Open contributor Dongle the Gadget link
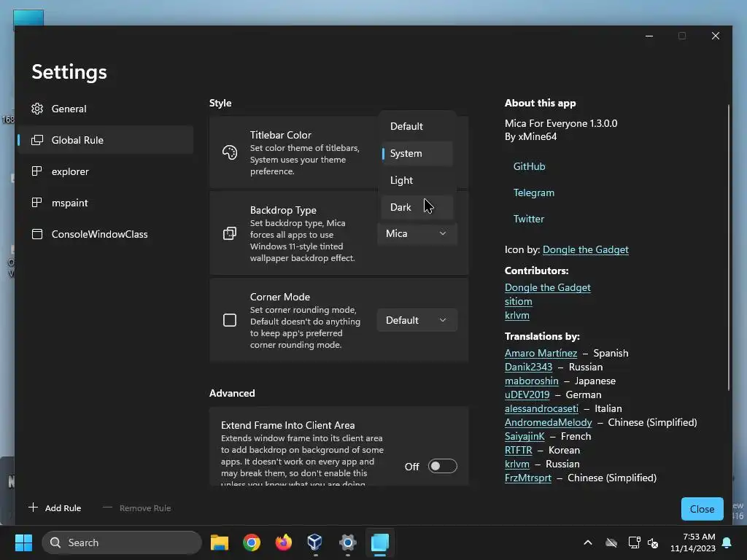 pos(547,287)
